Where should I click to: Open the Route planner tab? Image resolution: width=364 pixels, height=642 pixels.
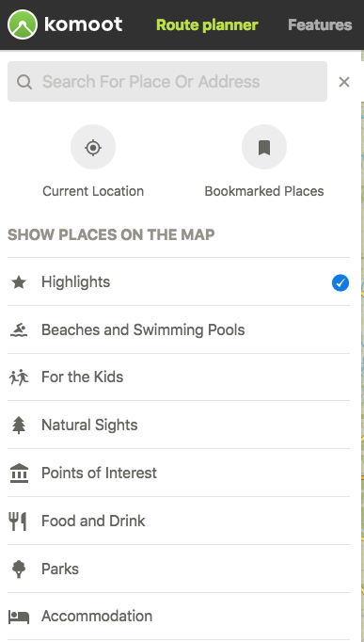(207, 25)
